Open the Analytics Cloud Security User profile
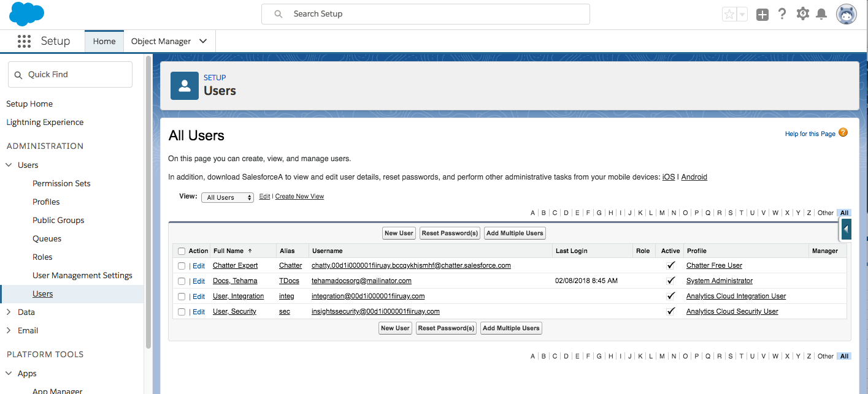Image resolution: width=868 pixels, height=394 pixels. point(732,311)
